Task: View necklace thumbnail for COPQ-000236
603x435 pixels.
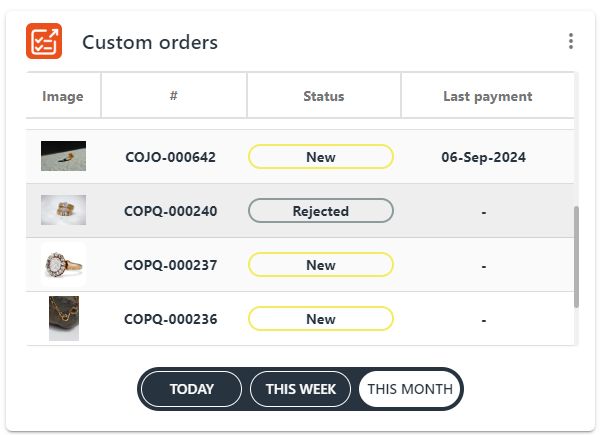Action: click(63, 319)
